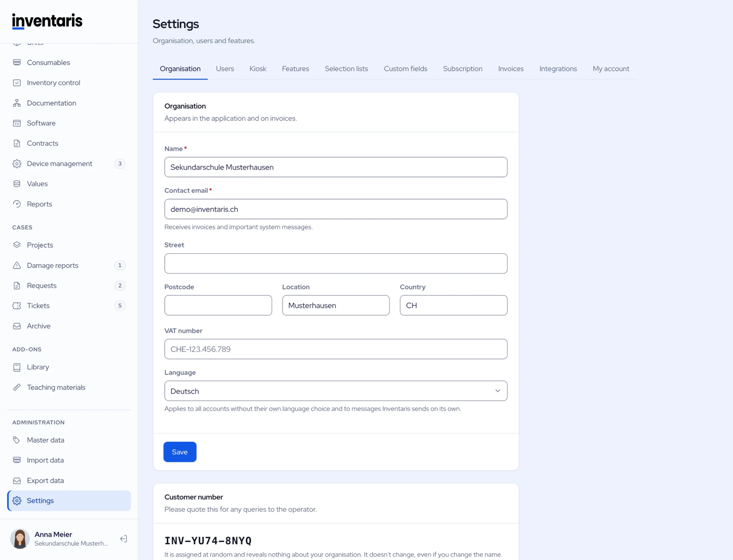Click the Import data icon

click(17, 460)
